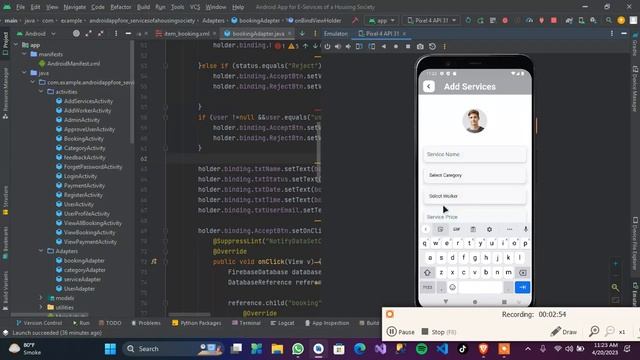
Task: Open the Terminal tool window
Action: pyautogui.click(x=247, y=323)
